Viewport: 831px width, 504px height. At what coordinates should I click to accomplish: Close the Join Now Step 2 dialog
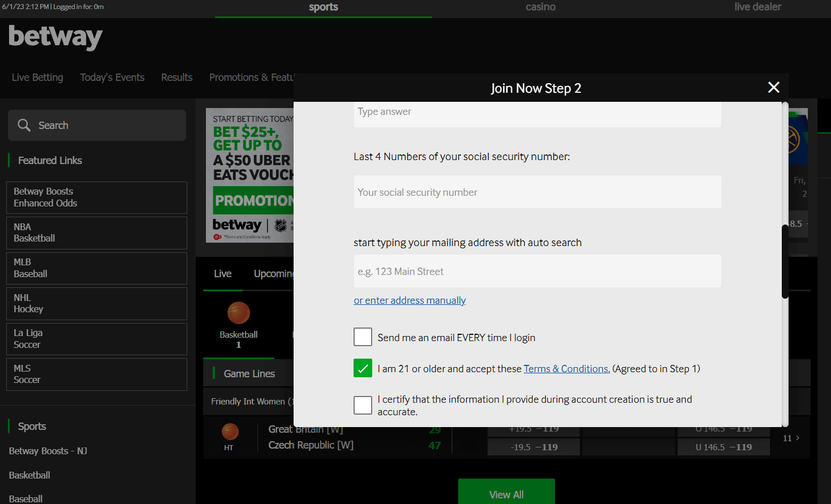coord(773,87)
